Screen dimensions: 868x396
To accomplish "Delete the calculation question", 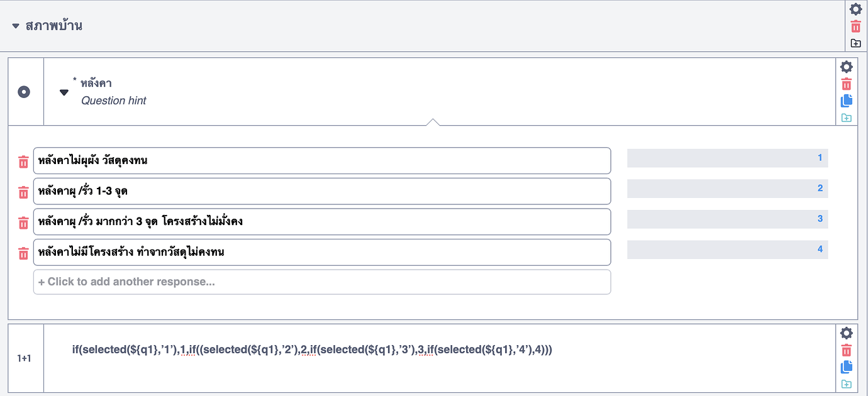I will 847,349.
